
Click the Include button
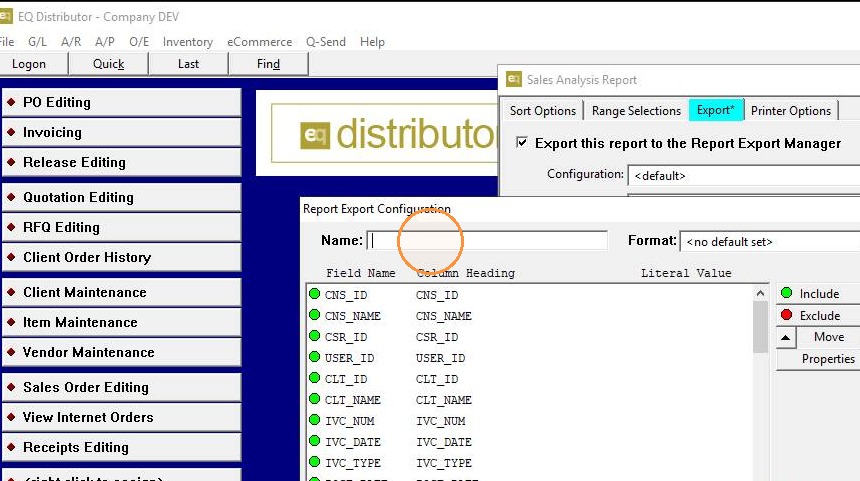coord(818,294)
